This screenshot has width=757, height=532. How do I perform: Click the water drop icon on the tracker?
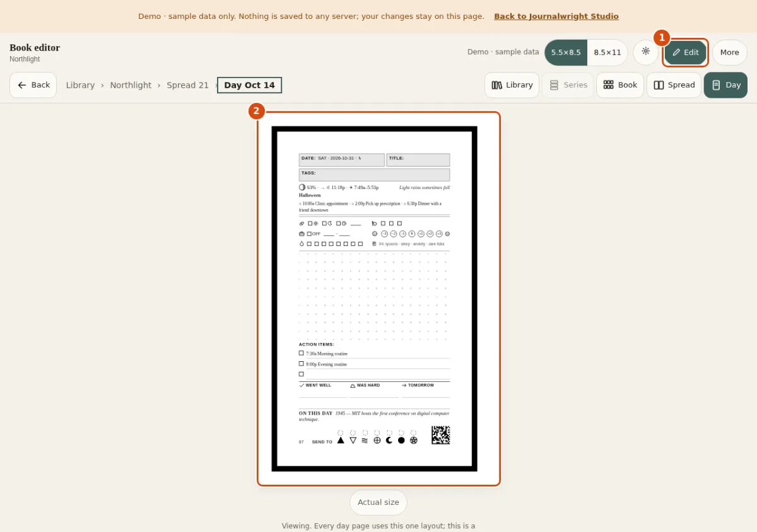coord(302,243)
